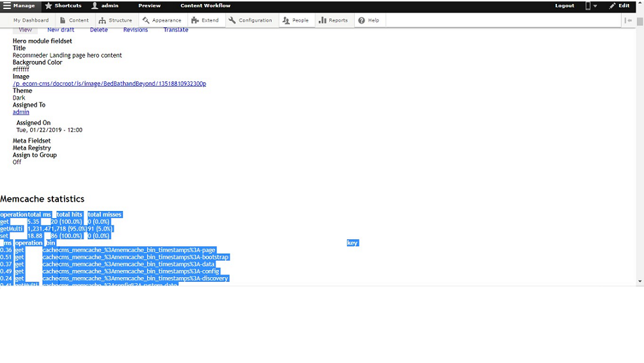Open device preview dropdown
This screenshot has height=363, width=644.
tap(590, 6)
